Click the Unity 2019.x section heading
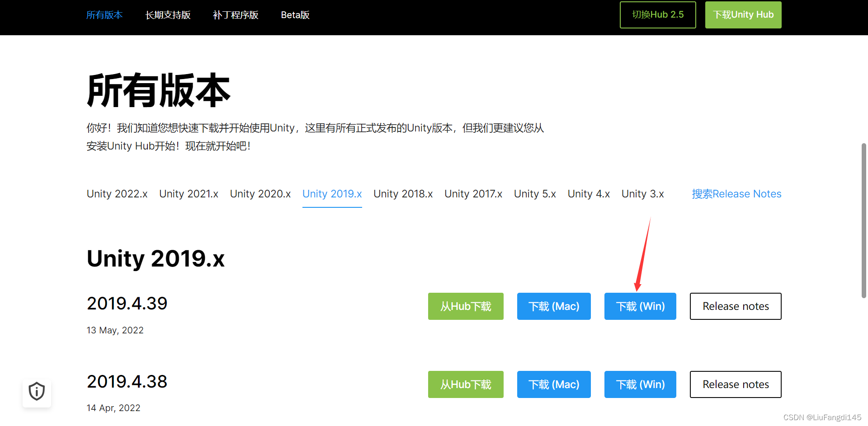The image size is (868, 426). coord(156,258)
